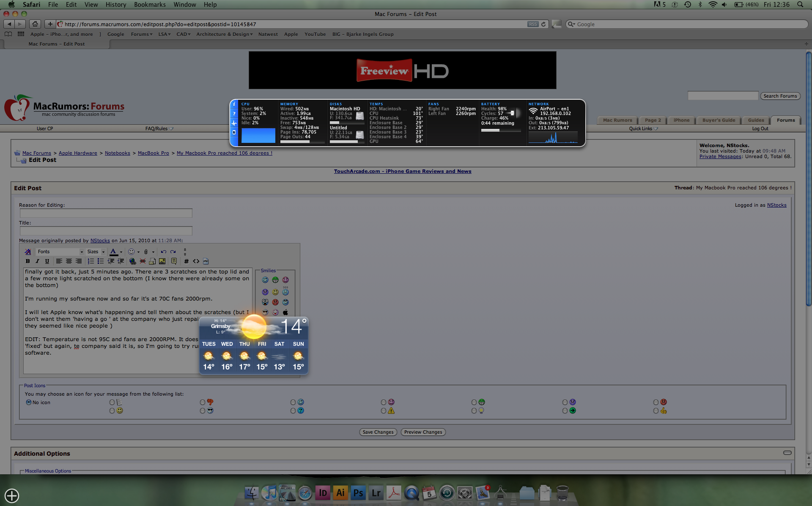Click the Remove Link icon
Image resolution: width=812 pixels, height=506 pixels.
coord(143,261)
